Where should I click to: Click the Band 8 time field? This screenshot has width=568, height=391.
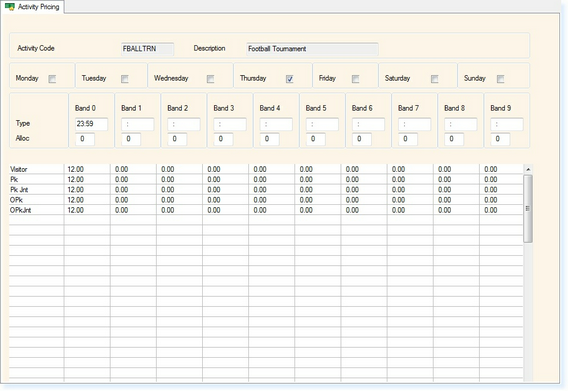point(461,124)
